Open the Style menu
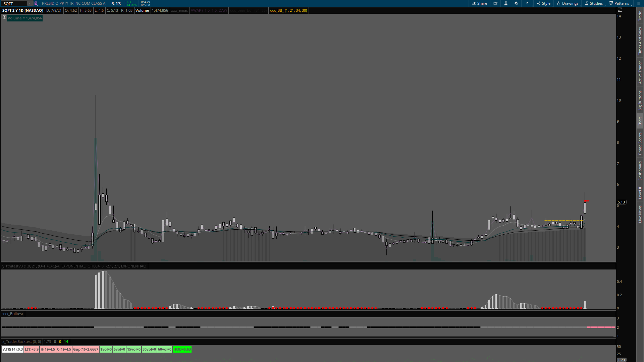 point(544,3)
